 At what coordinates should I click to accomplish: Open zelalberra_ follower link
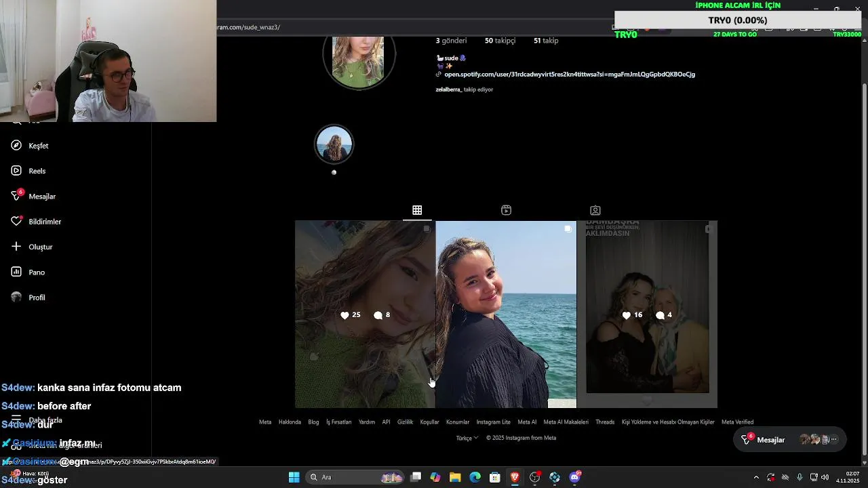click(x=448, y=89)
